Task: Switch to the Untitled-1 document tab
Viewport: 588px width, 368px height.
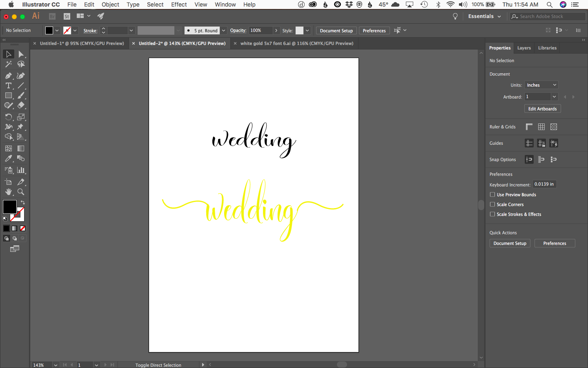Action: click(82, 43)
